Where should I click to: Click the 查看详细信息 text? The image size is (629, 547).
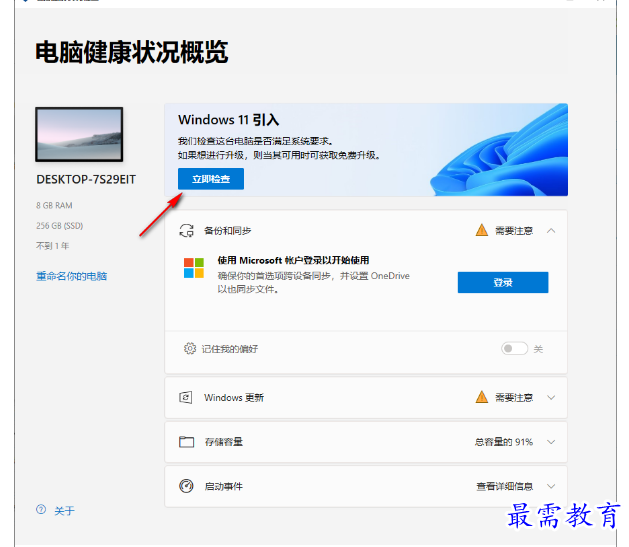tap(505, 486)
